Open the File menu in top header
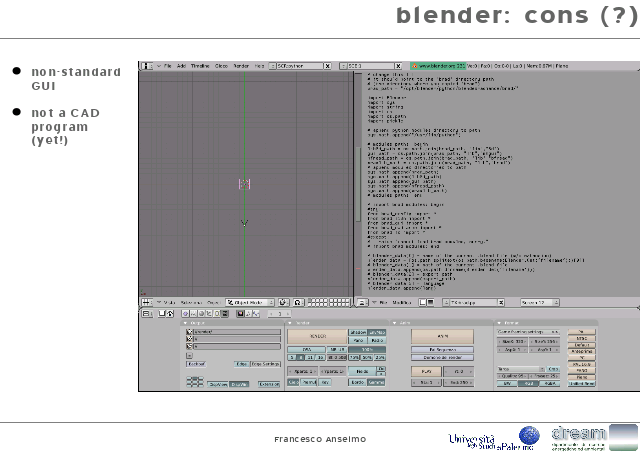Screen dimensions: 640x452 tap(168, 65)
